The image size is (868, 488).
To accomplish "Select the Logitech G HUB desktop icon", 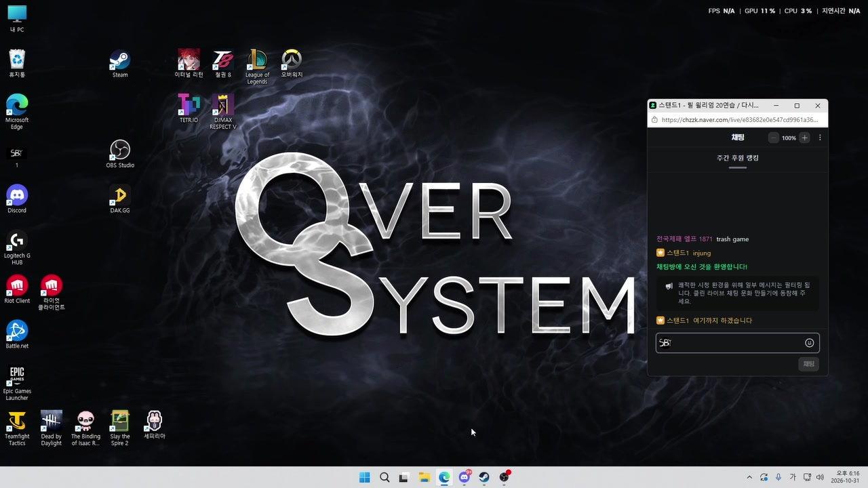I will click(x=17, y=247).
